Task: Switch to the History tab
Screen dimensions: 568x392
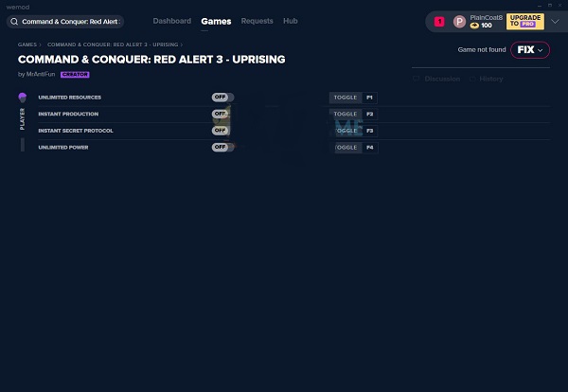Action: 491,79
